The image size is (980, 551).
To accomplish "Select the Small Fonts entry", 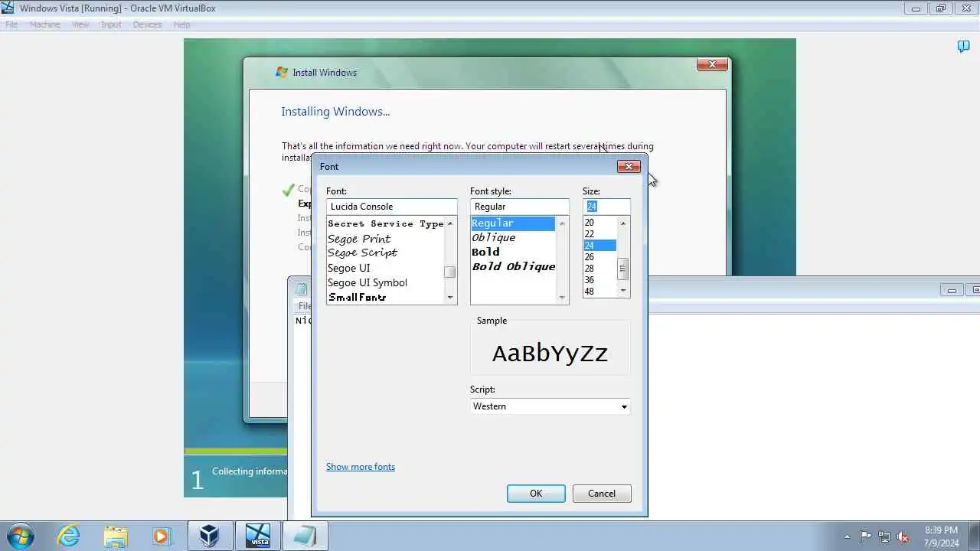I will (x=385, y=297).
